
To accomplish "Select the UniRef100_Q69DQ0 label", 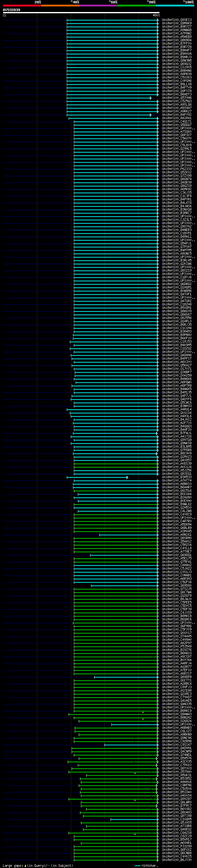I will coord(177,586).
